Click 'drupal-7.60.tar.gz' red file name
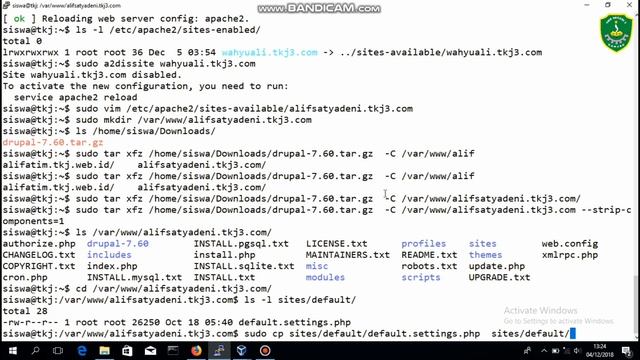640x360 pixels. pyautogui.click(x=53, y=142)
